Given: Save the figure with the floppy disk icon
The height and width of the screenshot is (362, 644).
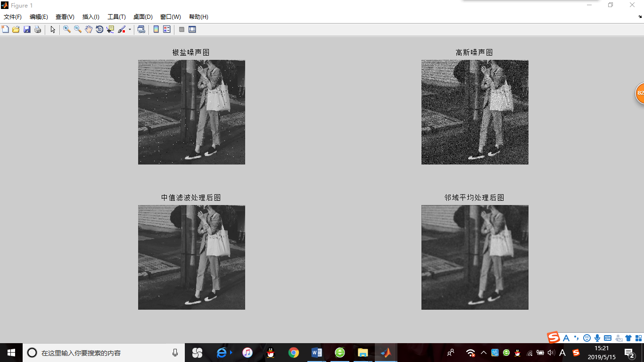Looking at the screenshot, I should click(27, 29).
